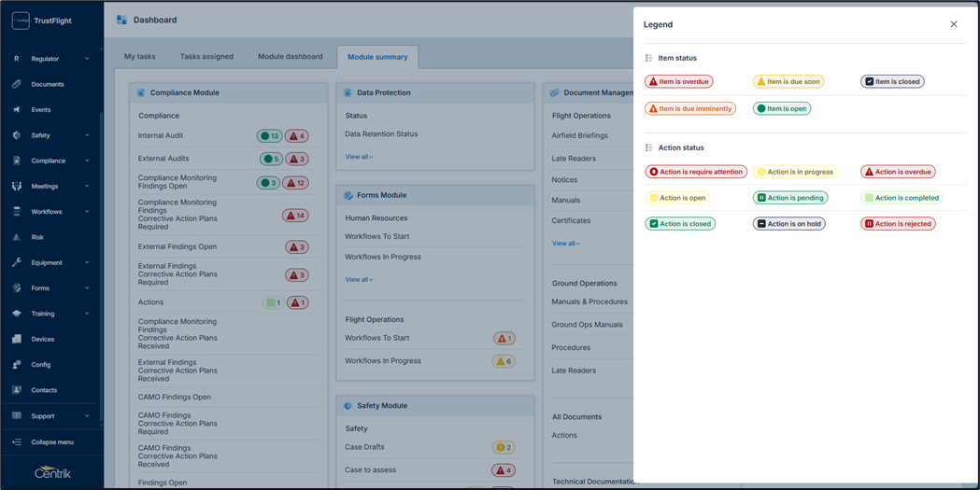The height and width of the screenshot is (490, 980).
Task: Expand the Compliance sidebar submenu
Action: coord(88,161)
